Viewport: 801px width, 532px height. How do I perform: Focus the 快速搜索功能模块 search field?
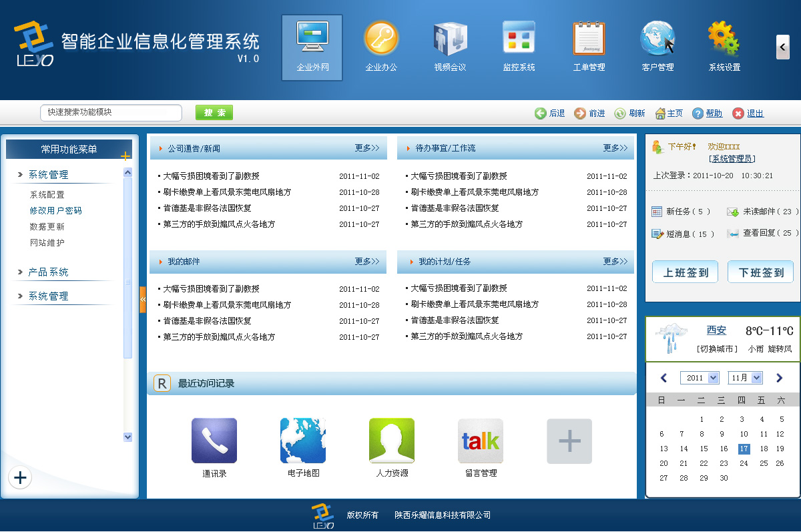(x=111, y=113)
